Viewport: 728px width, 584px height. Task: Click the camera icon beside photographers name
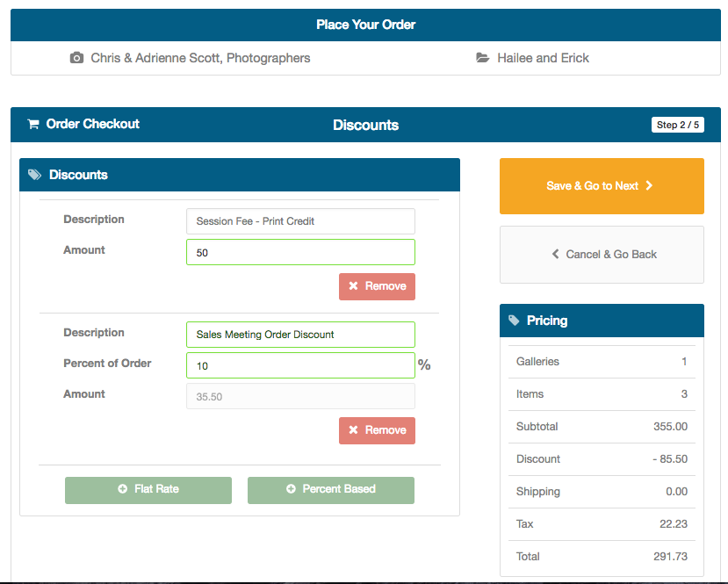coord(76,58)
